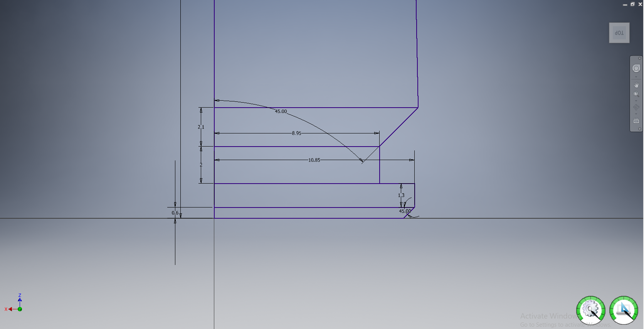Select the 8.95 horizontal dimension
The height and width of the screenshot is (329, 644).
[x=296, y=133]
